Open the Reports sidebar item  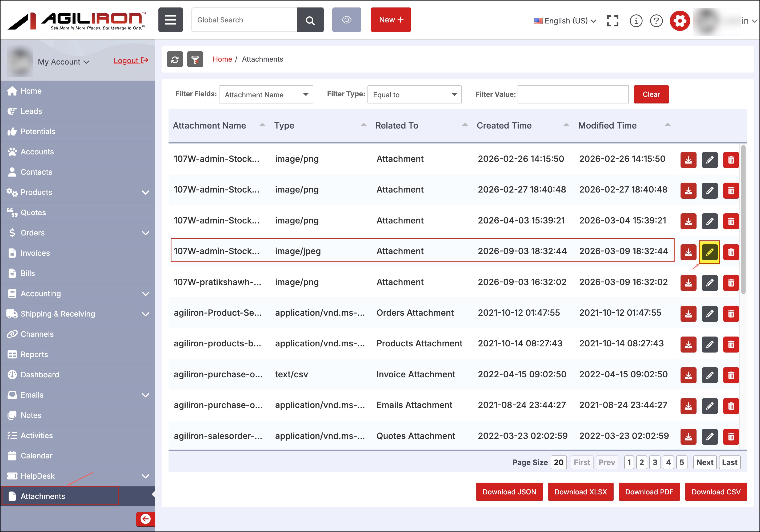click(34, 355)
